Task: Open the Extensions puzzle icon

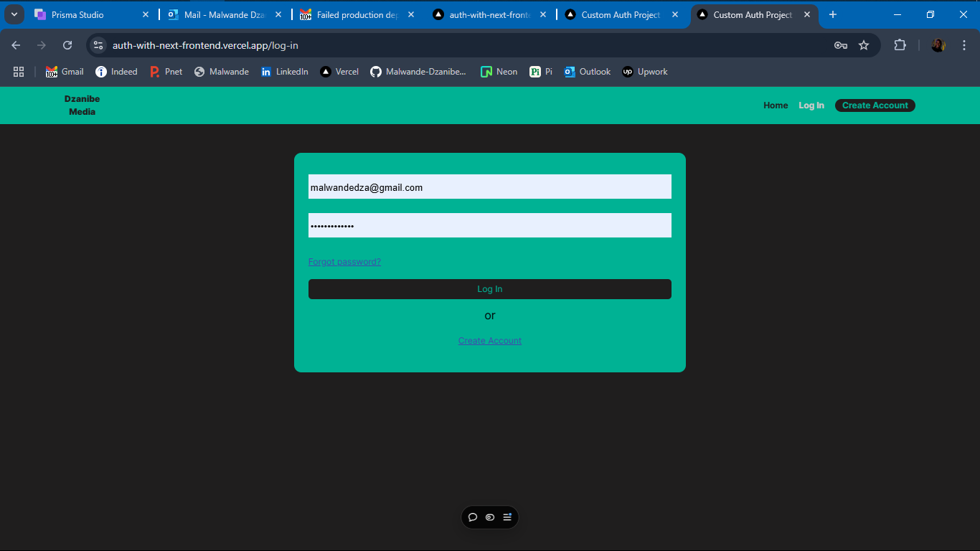Action: tap(900, 45)
